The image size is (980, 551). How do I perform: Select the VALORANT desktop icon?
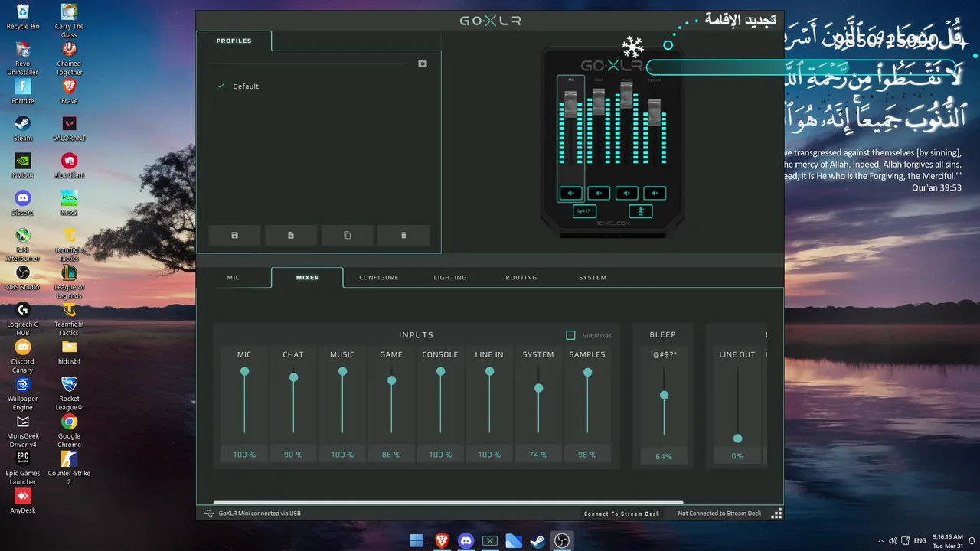(69, 129)
